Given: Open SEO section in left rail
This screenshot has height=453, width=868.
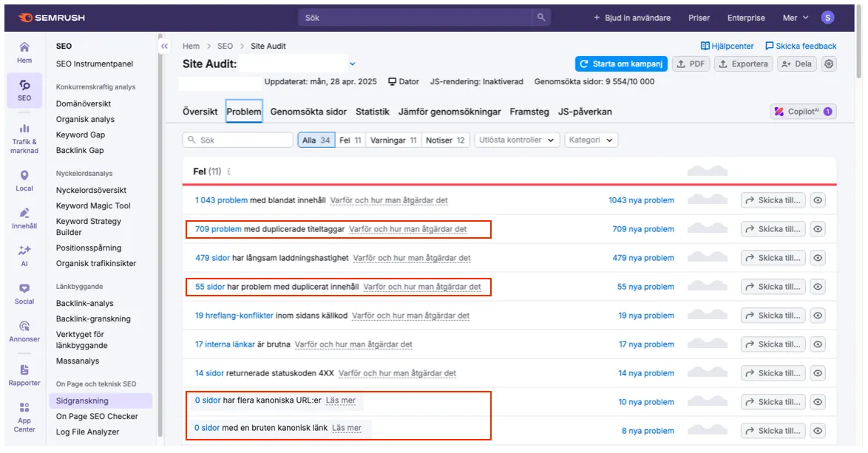Looking at the screenshot, I should pos(24,90).
